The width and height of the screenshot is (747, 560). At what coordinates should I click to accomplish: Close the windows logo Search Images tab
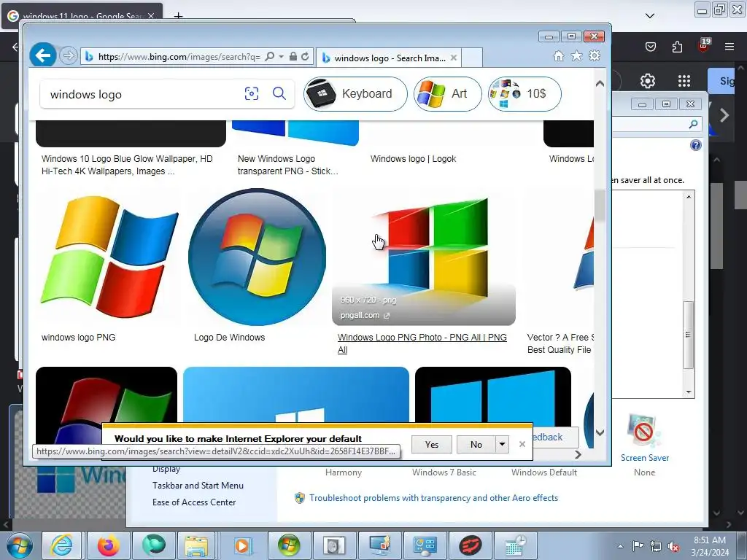(454, 58)
